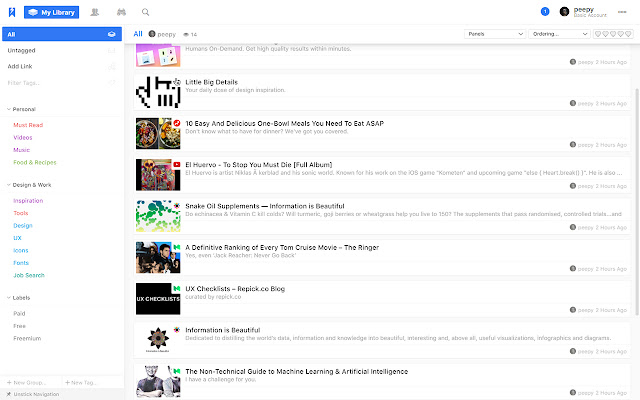Toggle the hearts rating filter

click(613, 33)
